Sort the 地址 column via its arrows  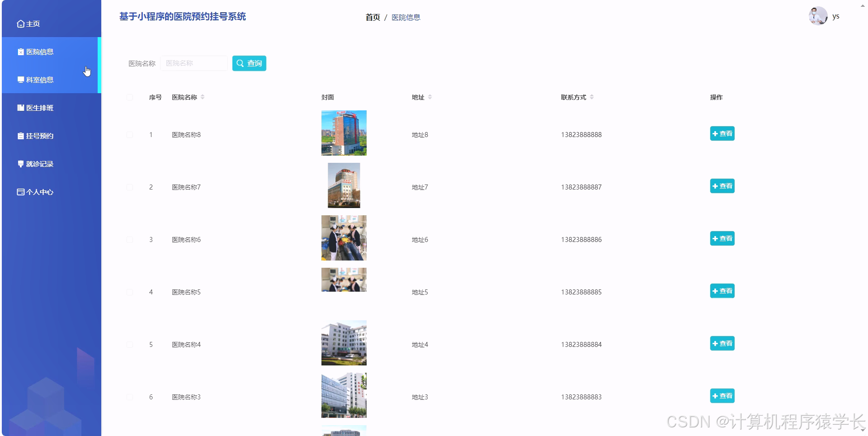(x=430, y=97)
